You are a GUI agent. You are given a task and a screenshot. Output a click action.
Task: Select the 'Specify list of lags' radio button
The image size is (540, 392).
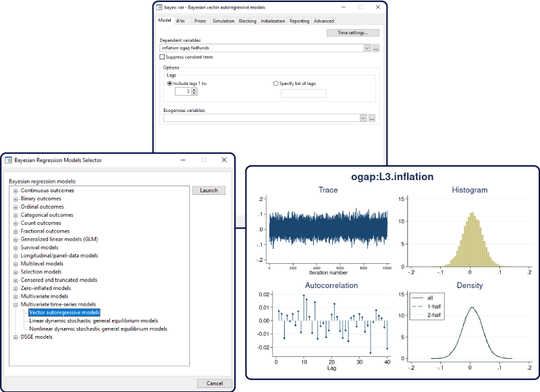(x=275, y=83)
